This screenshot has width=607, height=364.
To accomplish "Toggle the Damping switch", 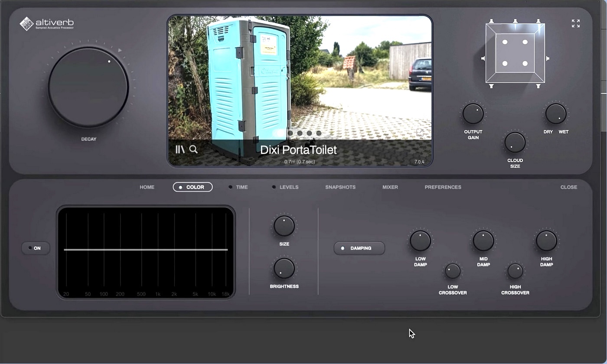I will pyautogui.click(x=359, y=248).
